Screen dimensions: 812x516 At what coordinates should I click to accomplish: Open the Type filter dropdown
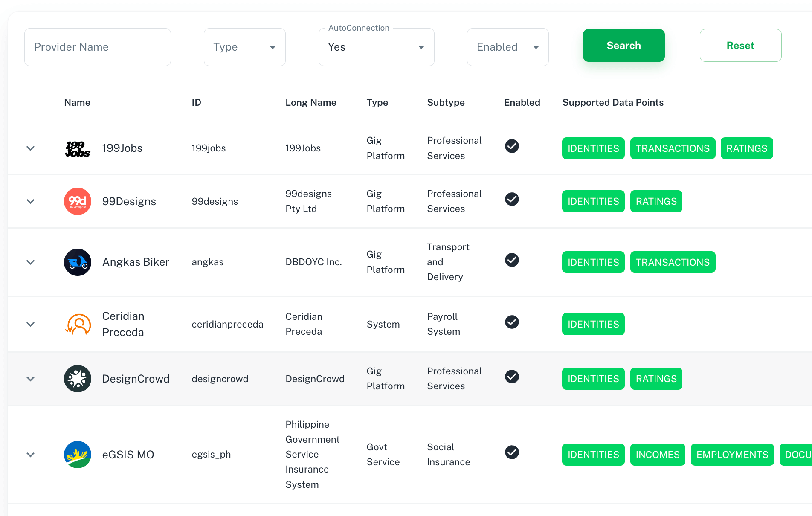coord(245,47)
